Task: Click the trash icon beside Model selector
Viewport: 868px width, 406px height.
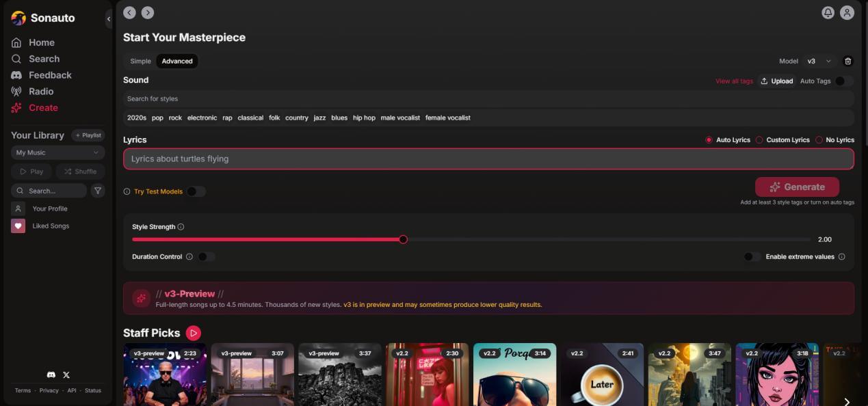Action: coord(848,62)
